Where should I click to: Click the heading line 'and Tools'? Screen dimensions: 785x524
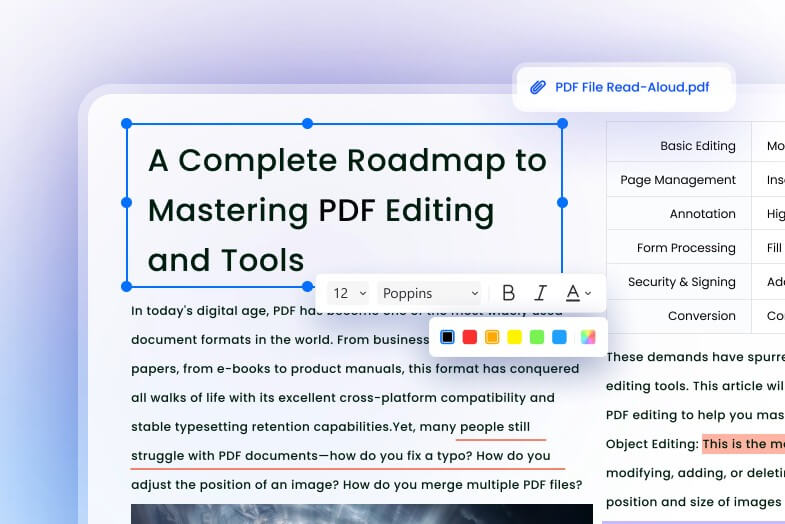click(x=226, y=261)
